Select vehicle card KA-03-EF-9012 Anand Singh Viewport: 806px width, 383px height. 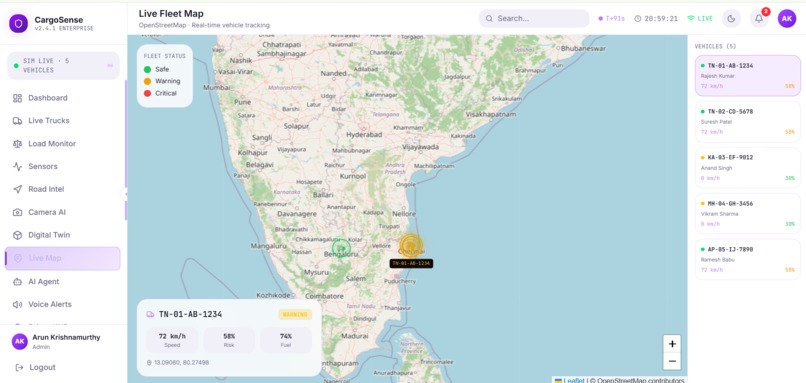[747, 168]
